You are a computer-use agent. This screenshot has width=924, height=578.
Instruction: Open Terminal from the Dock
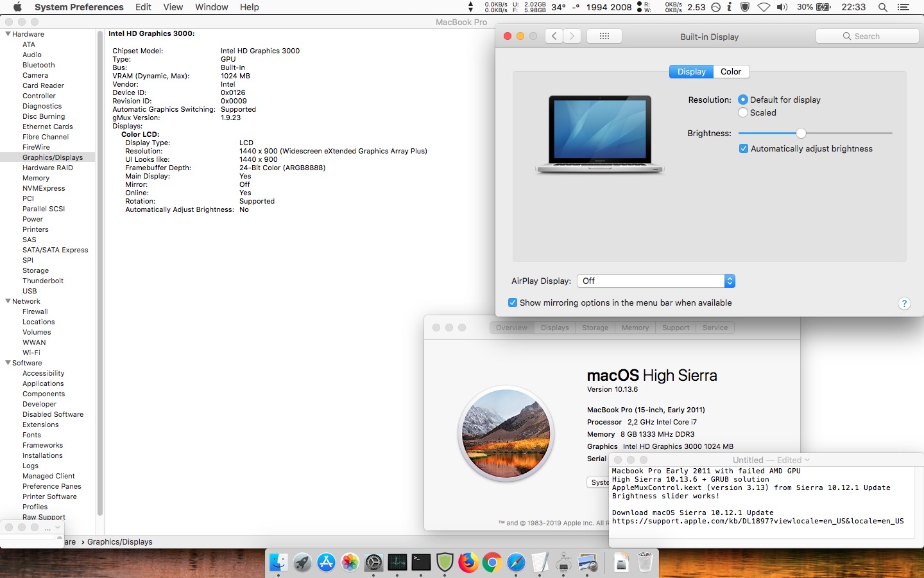tap(421, 563)
